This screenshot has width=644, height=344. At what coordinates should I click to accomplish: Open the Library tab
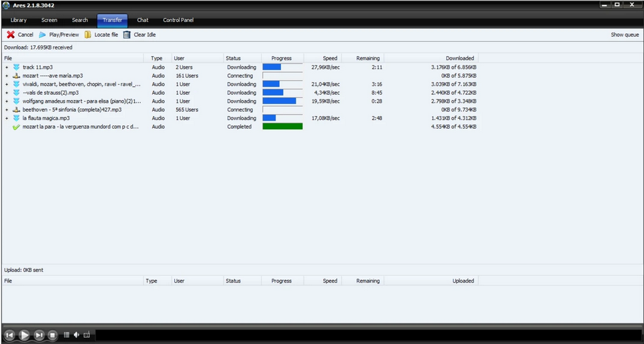pos(19,20)
